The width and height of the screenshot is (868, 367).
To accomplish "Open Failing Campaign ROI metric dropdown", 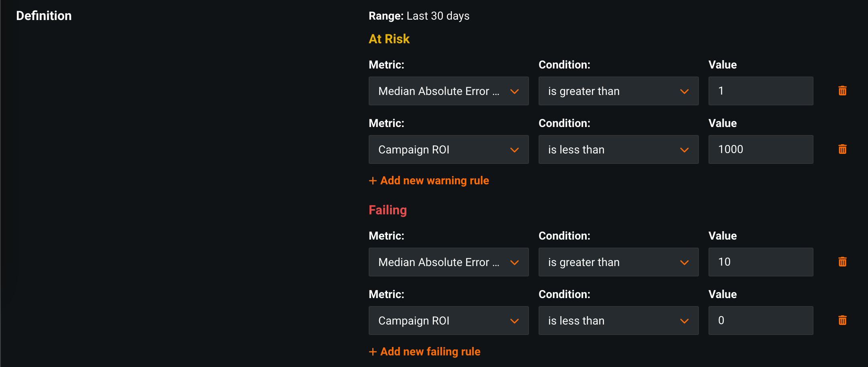I will 448,321.
